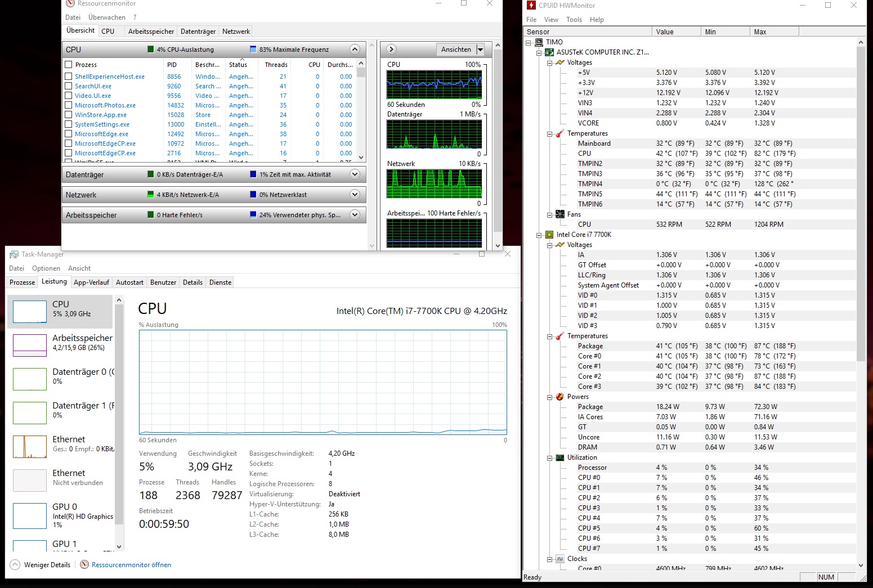Select Datenträger 0 in Task-Manager sidebar

[x=61, y=379]
